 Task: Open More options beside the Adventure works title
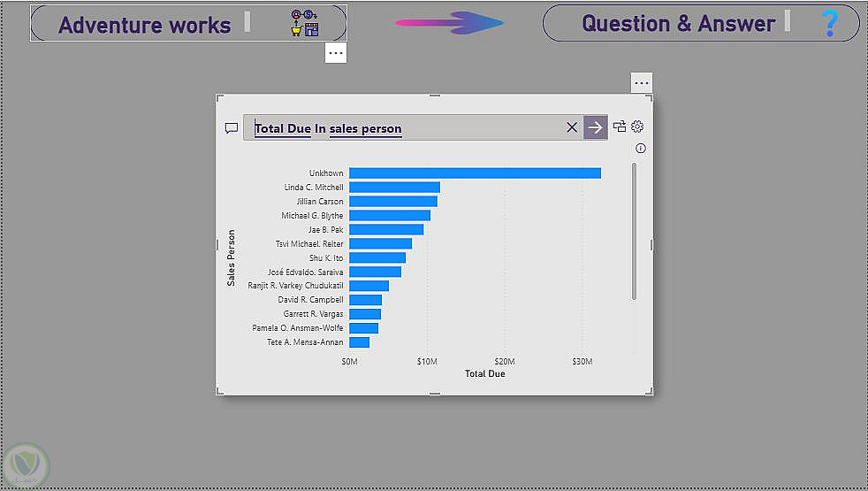click(335, 53)
